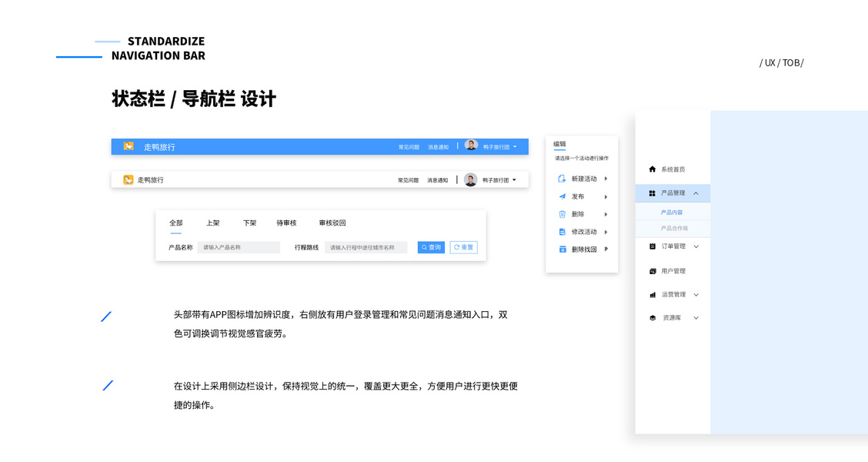Click 鸭子旅行团 username in the blue bar
The width and height of the screenshot is (868, 462).
[496, 147]
